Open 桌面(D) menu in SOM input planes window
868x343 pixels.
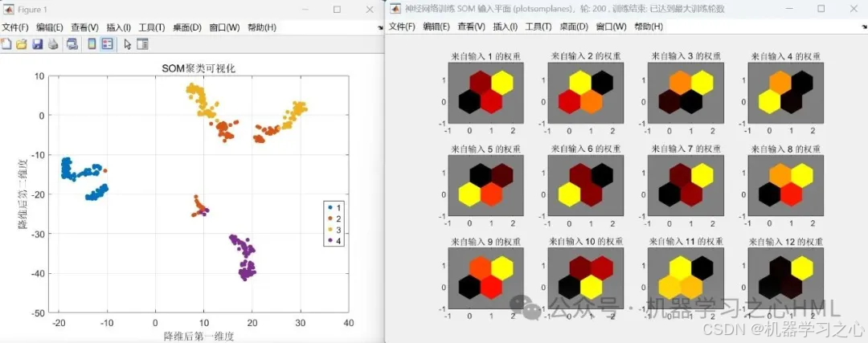click(x=574, y=27)
